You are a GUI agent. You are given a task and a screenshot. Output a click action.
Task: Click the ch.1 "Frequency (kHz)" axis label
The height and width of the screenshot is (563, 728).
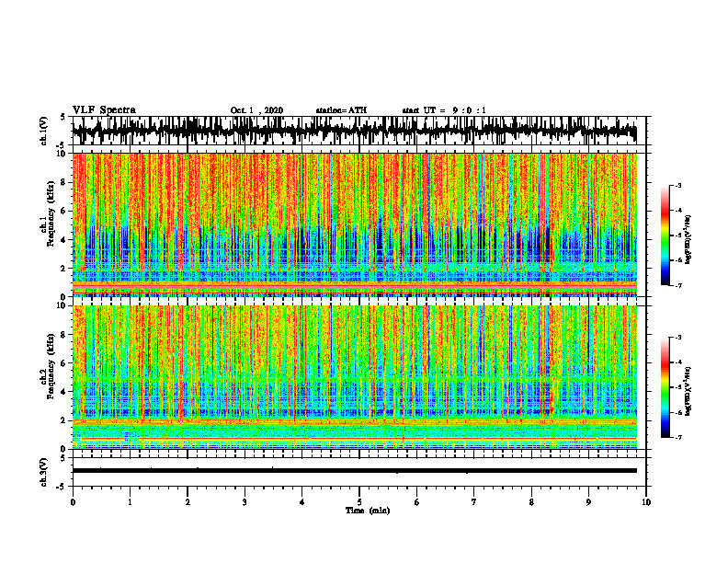(51, 214)
